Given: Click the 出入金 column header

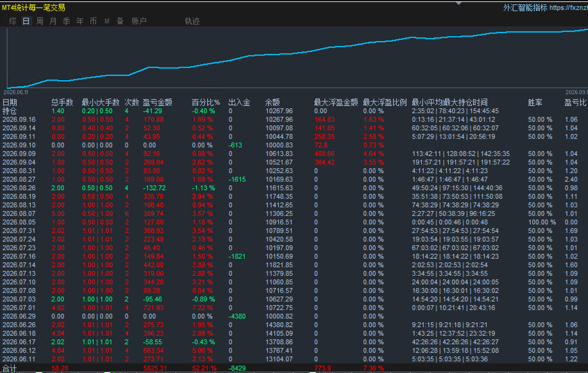Looking at the screenshot, I should 239,102.
